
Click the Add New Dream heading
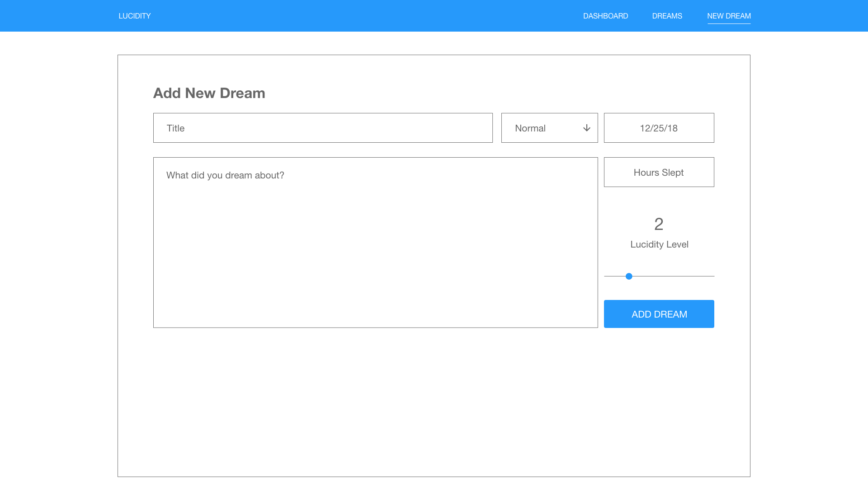209,93
